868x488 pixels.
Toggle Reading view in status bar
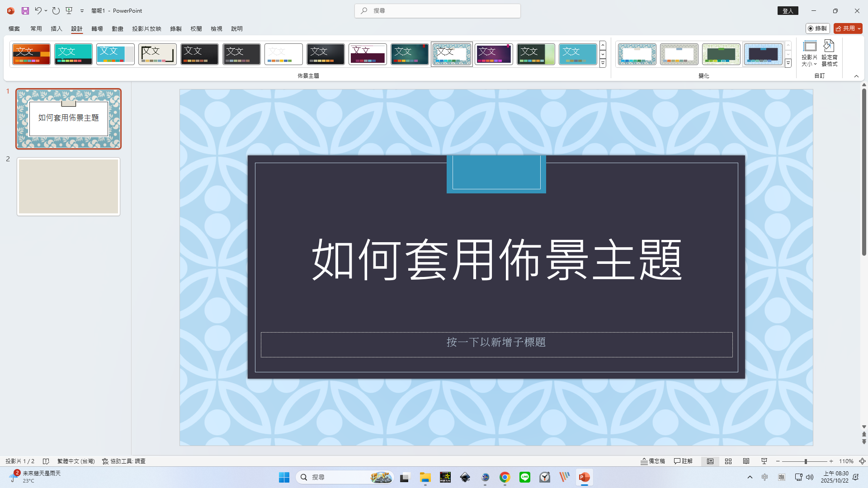click(x=746, y=461)
